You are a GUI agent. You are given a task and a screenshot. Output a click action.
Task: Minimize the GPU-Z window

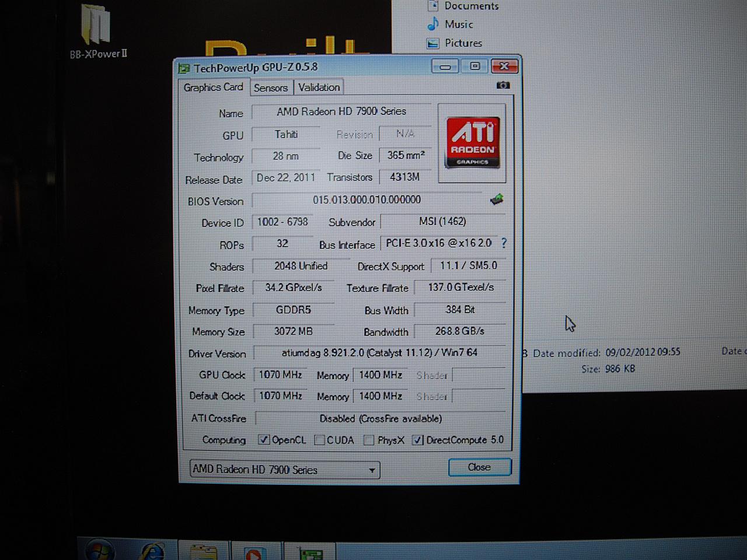click(445, 66)
